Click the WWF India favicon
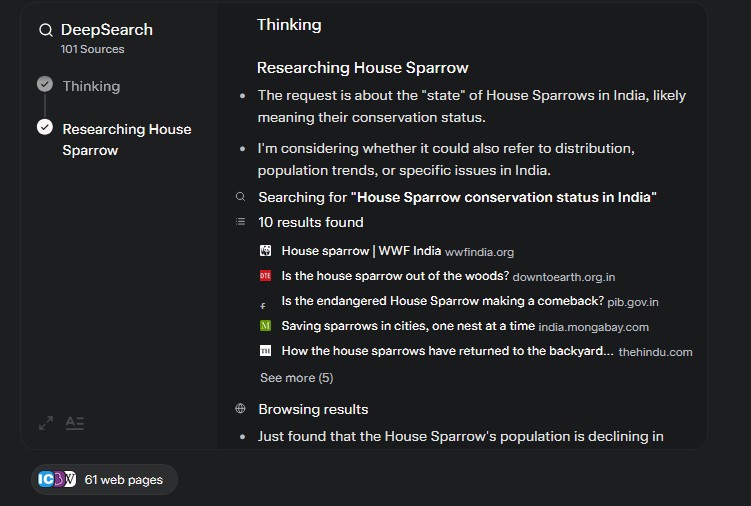Screen dimensions: 751x506 [x=265, y=251]
